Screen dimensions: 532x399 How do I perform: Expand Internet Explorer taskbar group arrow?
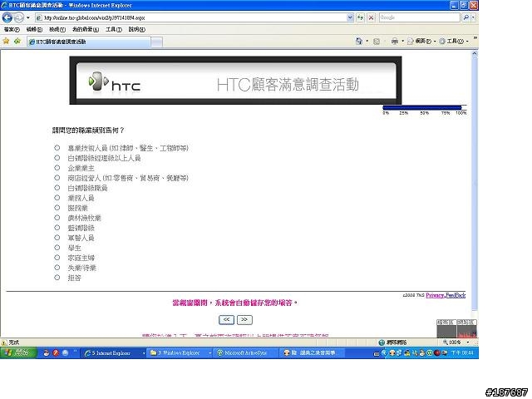[x=144, y=353]
